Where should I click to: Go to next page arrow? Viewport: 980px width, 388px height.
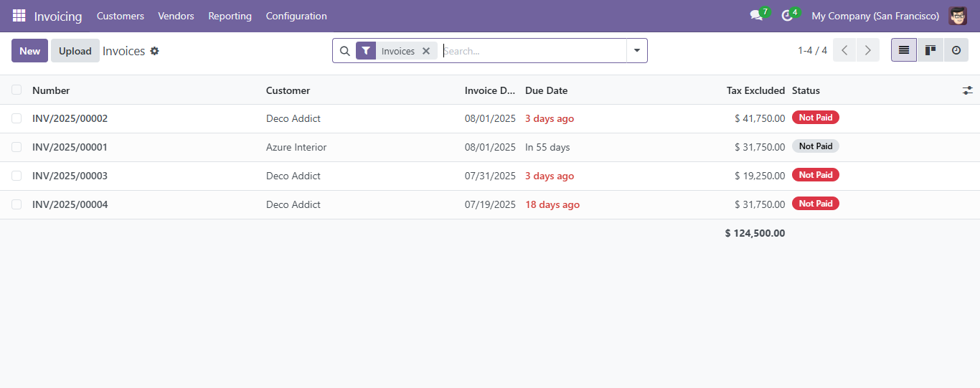tap(868, 50)
